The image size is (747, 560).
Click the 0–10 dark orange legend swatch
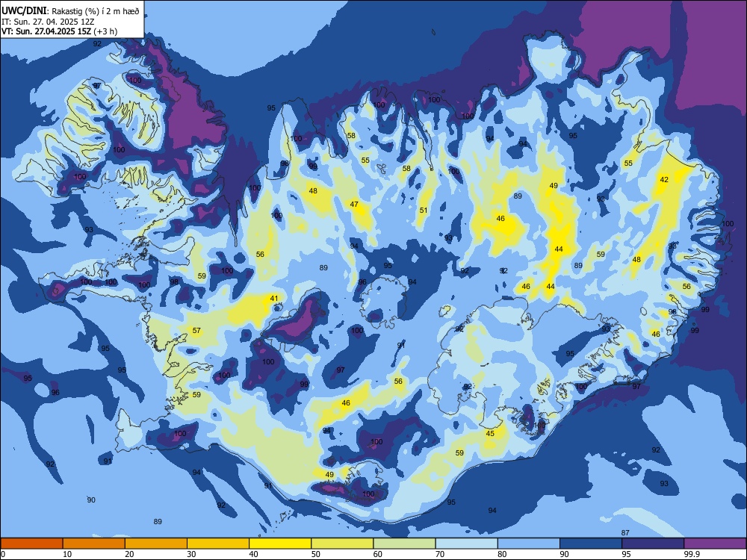pos(31,544)
